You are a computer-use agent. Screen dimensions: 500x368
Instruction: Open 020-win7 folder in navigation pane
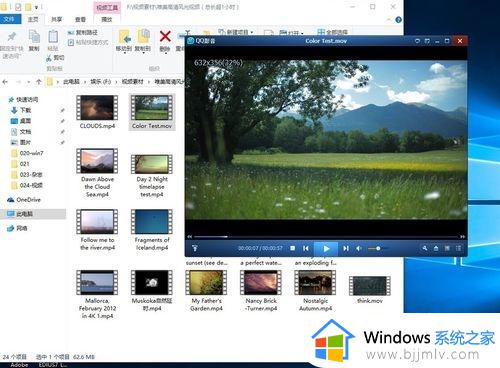(x=27, y=153)
